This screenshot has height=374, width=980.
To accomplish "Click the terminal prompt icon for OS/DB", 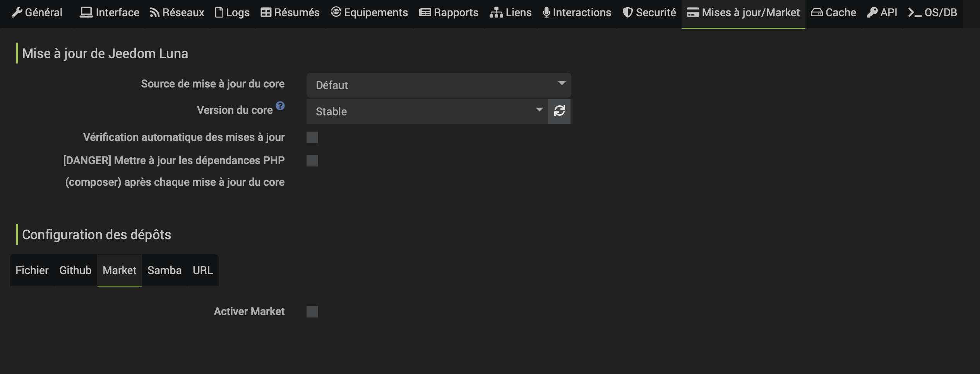I will point(915,13).
